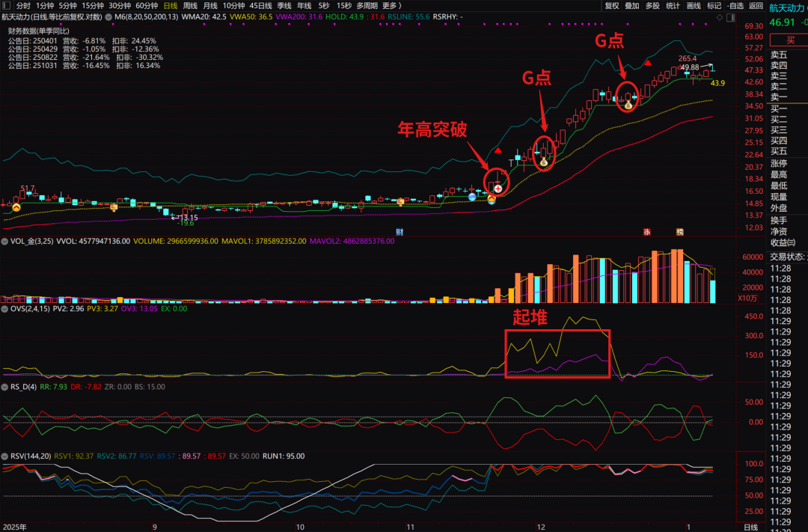Image resolution: width=808 pixels, height=532 pixels.
Task: Expand the 更多 period list
Action: coord(391,6)
